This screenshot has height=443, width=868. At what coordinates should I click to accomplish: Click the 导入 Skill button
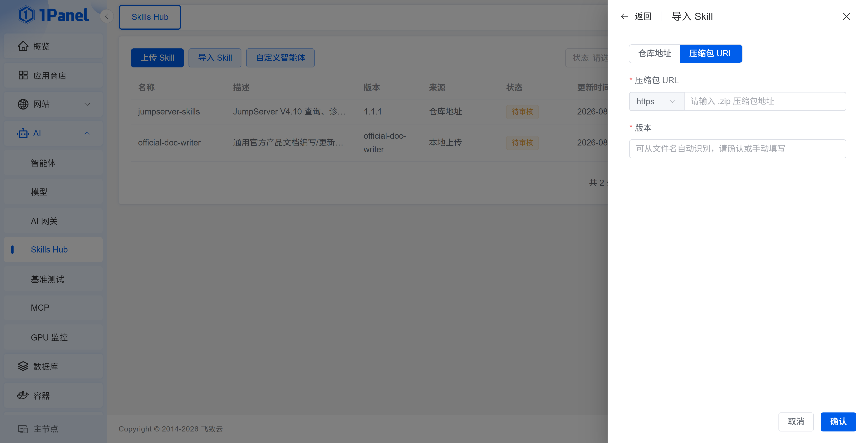click(x=215, y=58)
